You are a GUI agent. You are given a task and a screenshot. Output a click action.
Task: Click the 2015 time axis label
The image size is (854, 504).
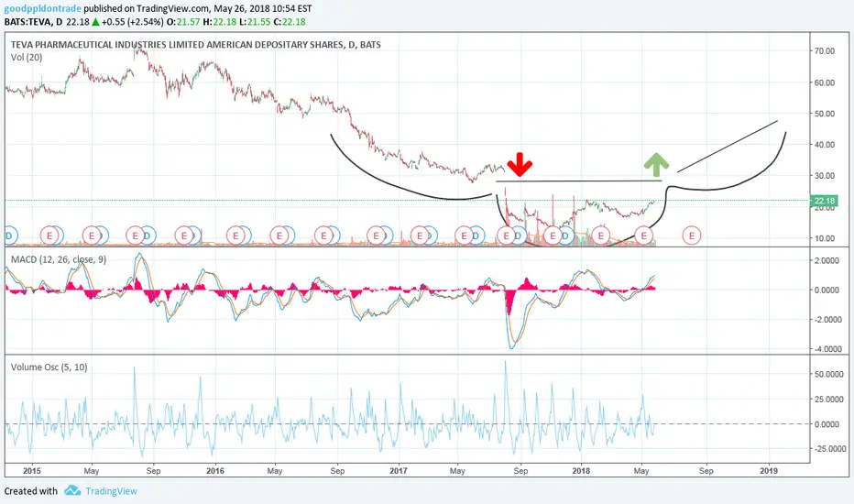pyautogui.click(x=32, y=471)
